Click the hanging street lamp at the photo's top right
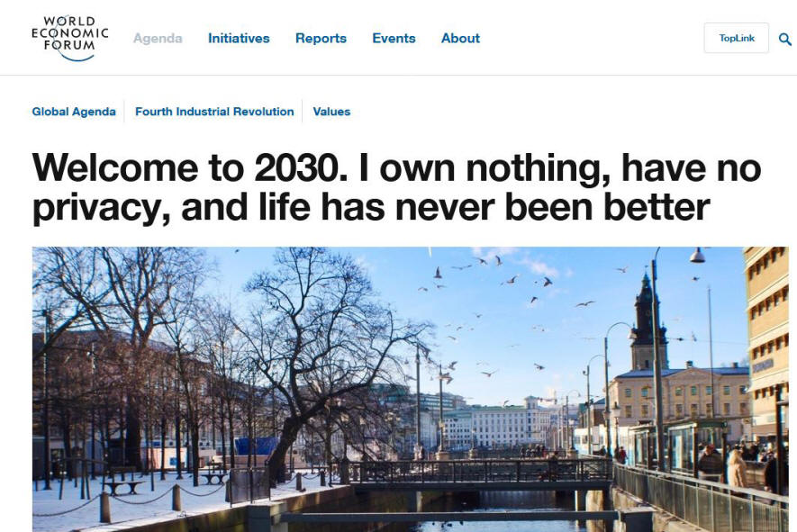Screen dimensions: 797x532 click(x=697, y=255)
